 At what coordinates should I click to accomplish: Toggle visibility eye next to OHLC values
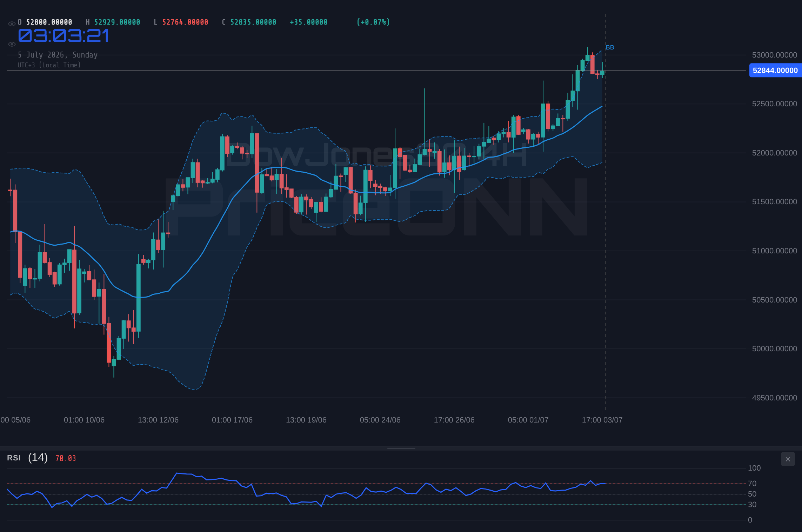(12, 24)
